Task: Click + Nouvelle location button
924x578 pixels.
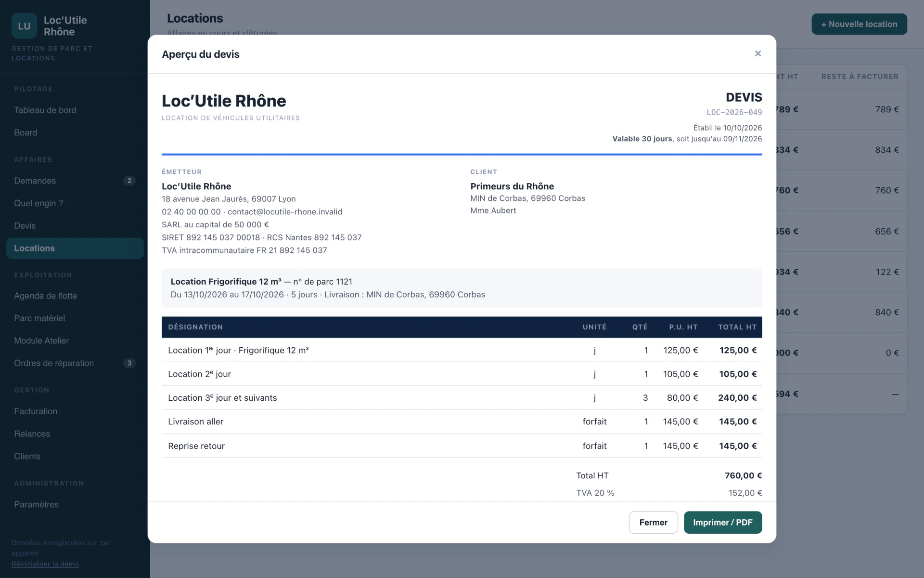Action: pyautogui.click(x=859, y=24)
